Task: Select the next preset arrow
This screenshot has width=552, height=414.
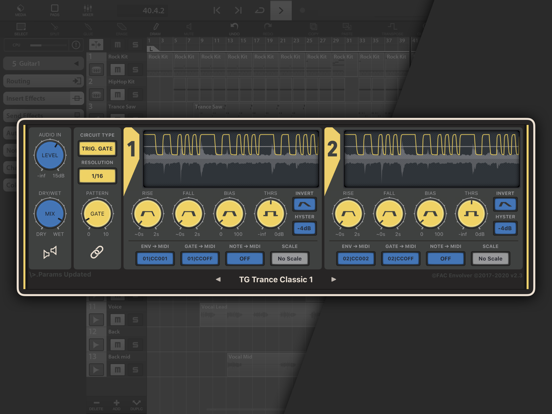Action: pos(333,279)
